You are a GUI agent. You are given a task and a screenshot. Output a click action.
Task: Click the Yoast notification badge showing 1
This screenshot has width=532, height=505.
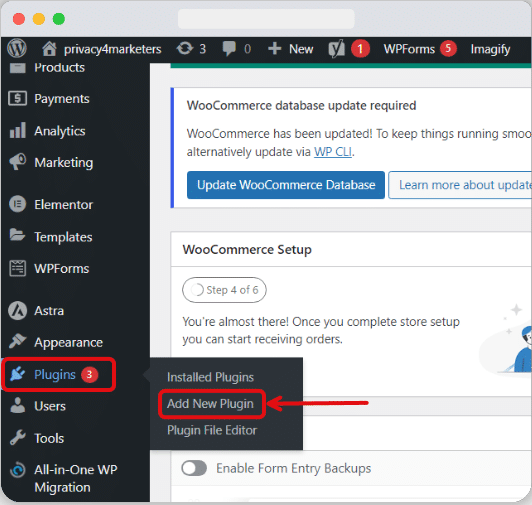pos(360,49)
